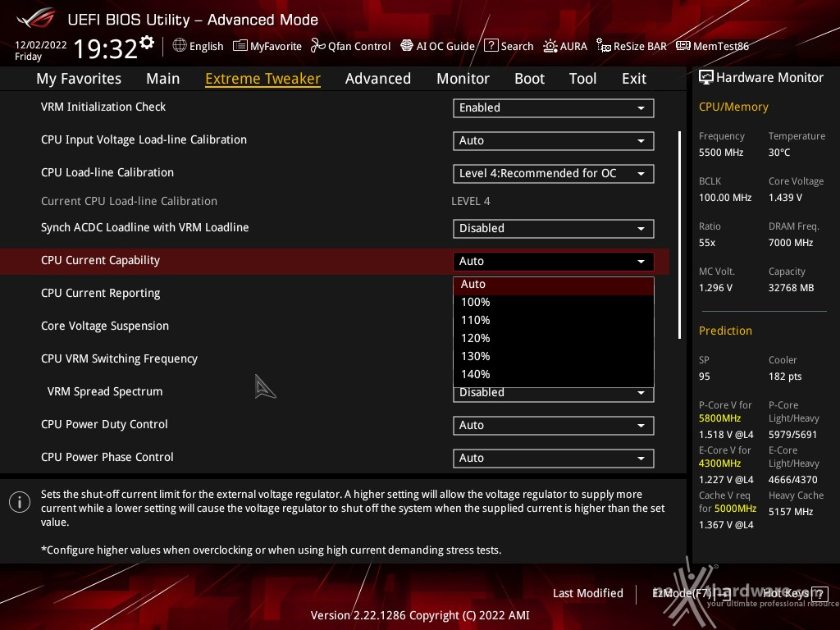Launch AI OC Guide icon
This screenshot has height=630, width=840.
point(407,46)
